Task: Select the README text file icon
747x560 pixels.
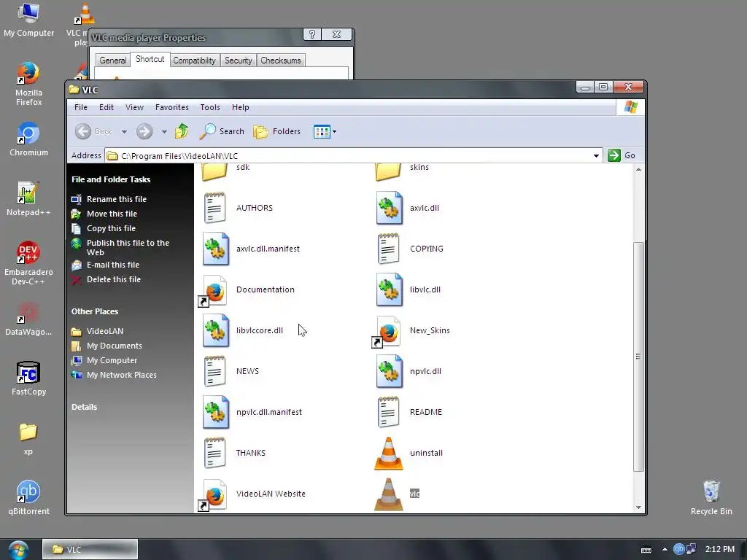Action: 388,412
